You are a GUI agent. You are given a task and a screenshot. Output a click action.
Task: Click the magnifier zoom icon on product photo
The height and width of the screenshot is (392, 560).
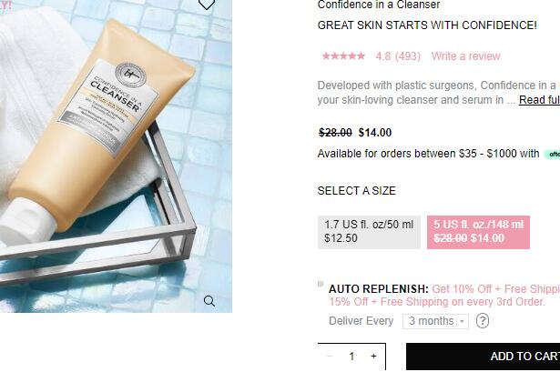point(209,301)
